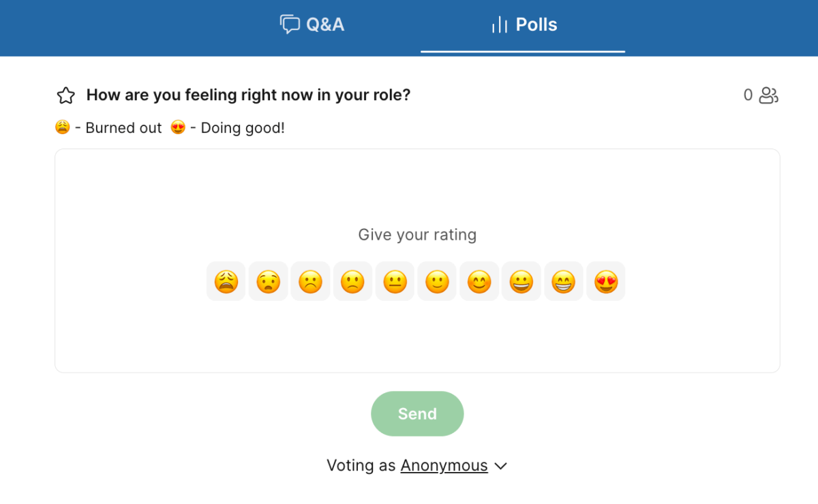Screen dimensions: 818x504
Task: Switch to the Q&A tab
Action: point(312,25)
